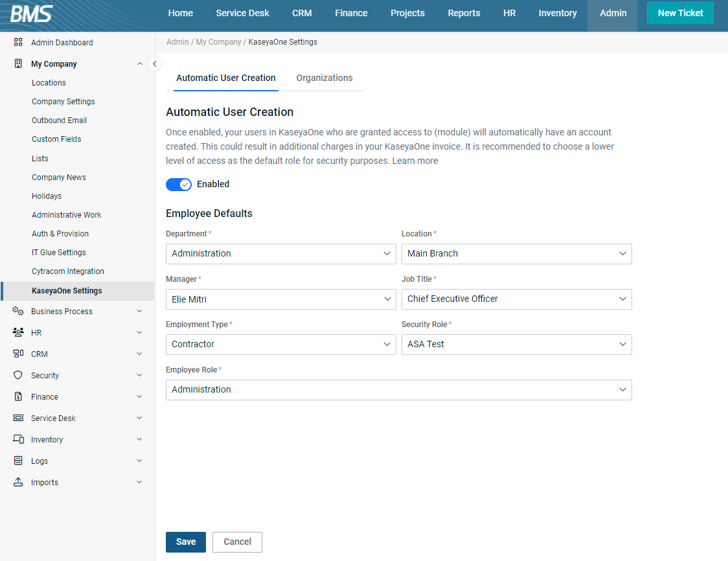Open CRM in the top navigation
This screenshot has width=728, height=561.
click(x=302, y=14)
